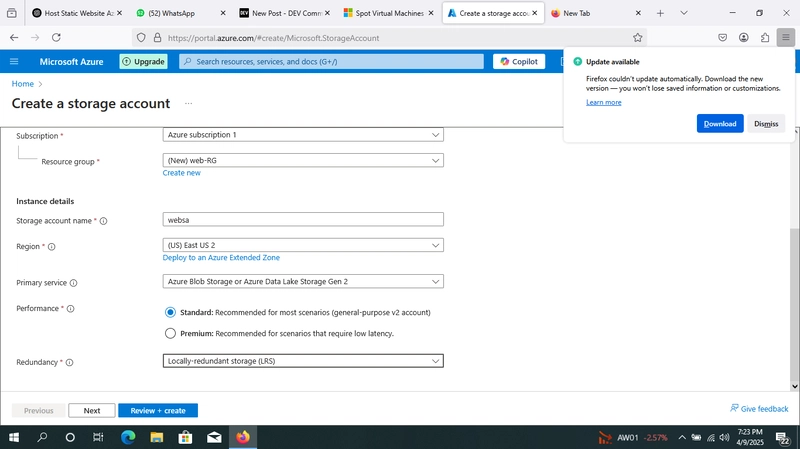The width and height of the screenshot is (800, 449).
Task: Open File Explorer from taskbar
Action: pyautogui.click(x=157, y=437)
